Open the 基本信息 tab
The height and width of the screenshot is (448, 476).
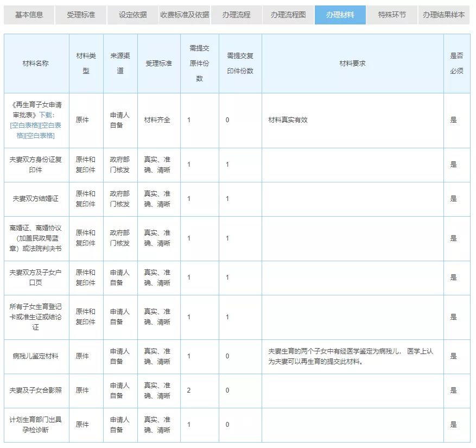(x=29, y=15)
